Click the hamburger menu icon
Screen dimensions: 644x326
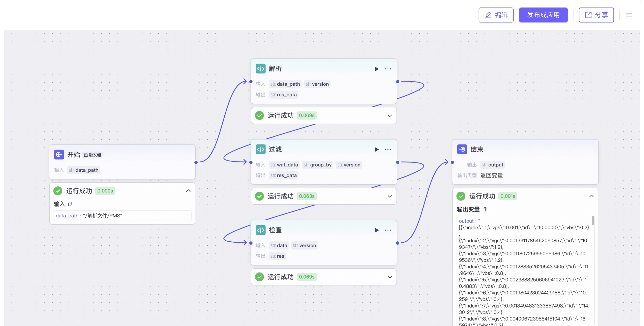click(629, 15)
